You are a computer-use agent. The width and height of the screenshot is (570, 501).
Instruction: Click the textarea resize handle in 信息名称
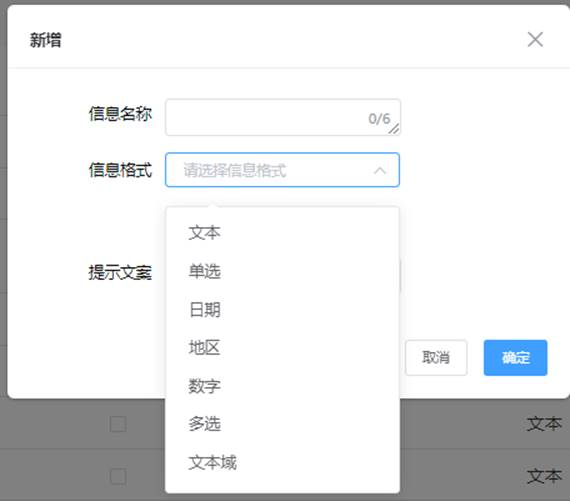394,129
